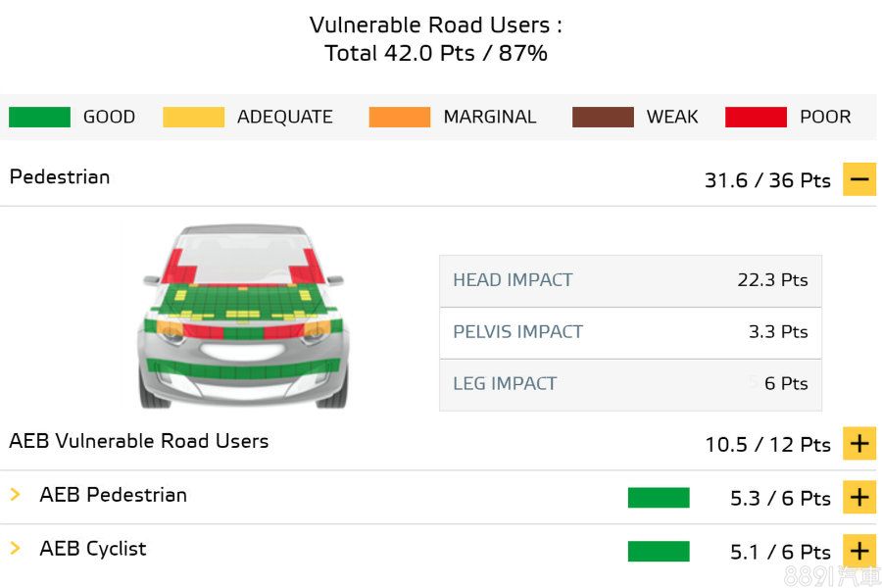The image size is (882, 588).
Task: Click the AEB Pedestrian label
Action: tap(113, 495)
